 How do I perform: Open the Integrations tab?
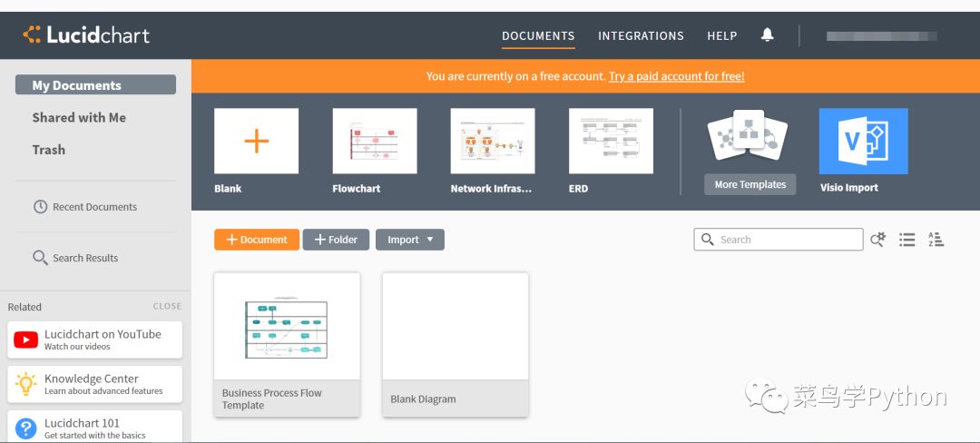tap(641, 36)
